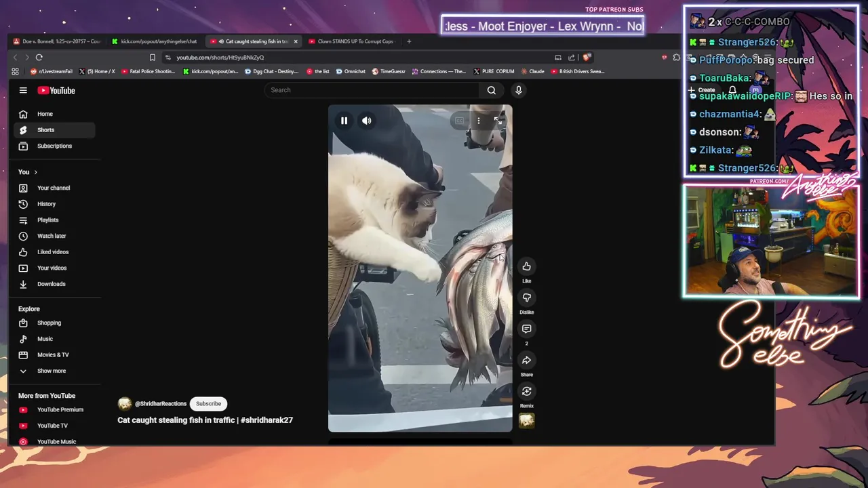This screenshot has height=488, width=868.
Task: Open the YouTube hamburger guide menu
Action: [x=23, y=90]
